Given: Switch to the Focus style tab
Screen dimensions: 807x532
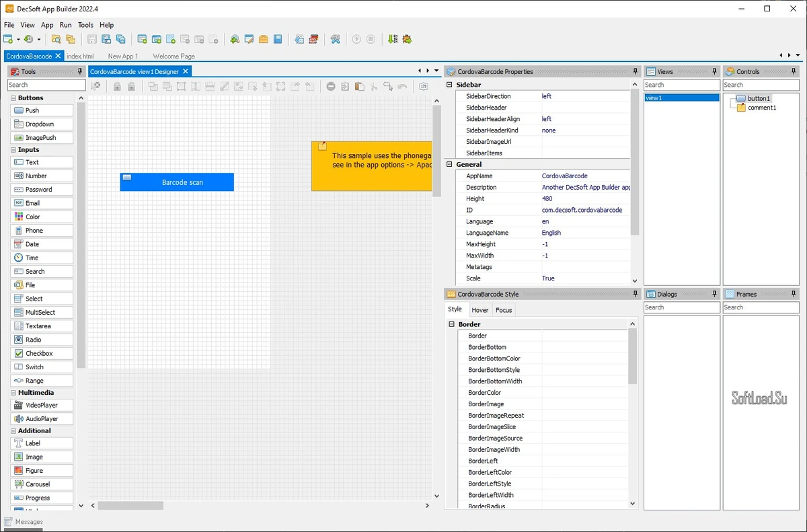Looking at the screenshot, I should coord(504,310).
